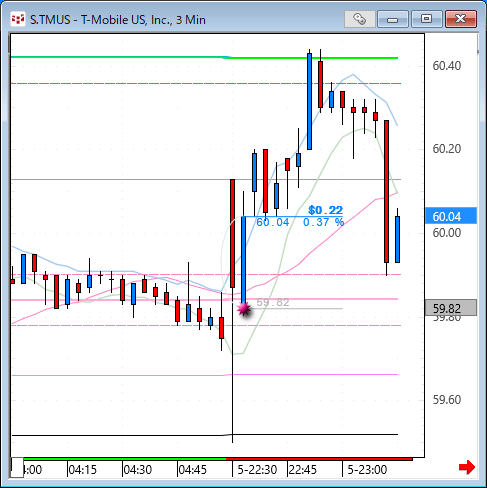Click the 59.60 price axis label
This screenshot has width=487, height=488.
click(447, 399)
